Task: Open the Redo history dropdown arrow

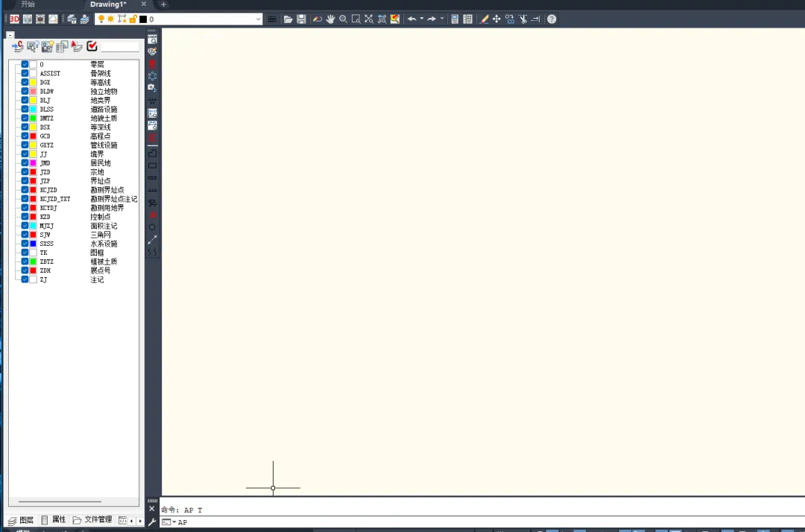Action: pos(441,19)
